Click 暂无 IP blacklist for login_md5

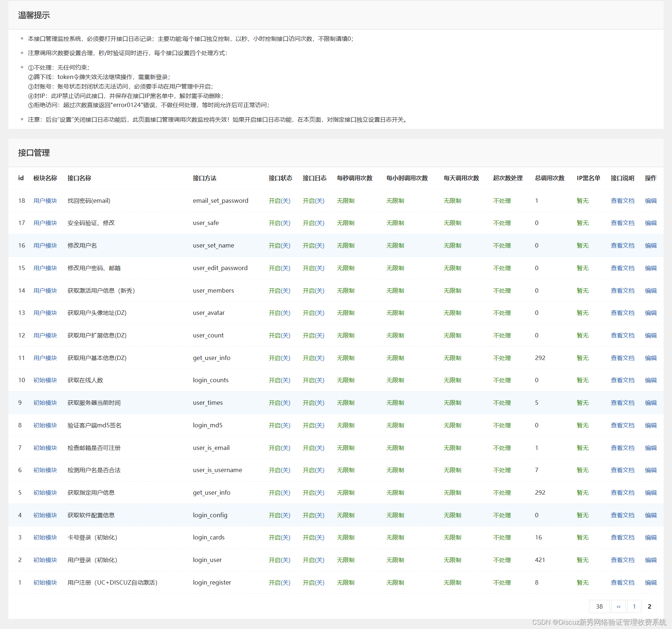[x=582, y=425]
